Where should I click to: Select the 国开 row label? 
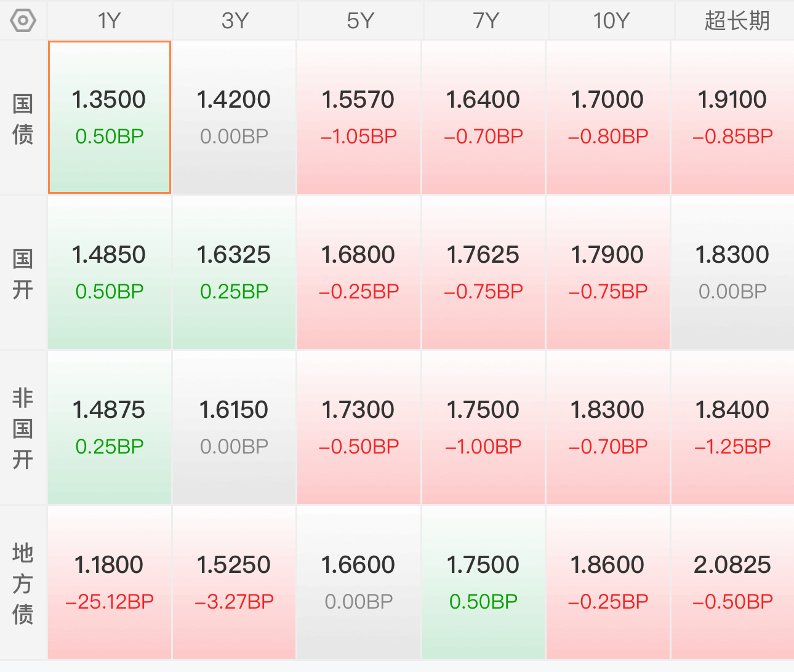pos(23,274)
